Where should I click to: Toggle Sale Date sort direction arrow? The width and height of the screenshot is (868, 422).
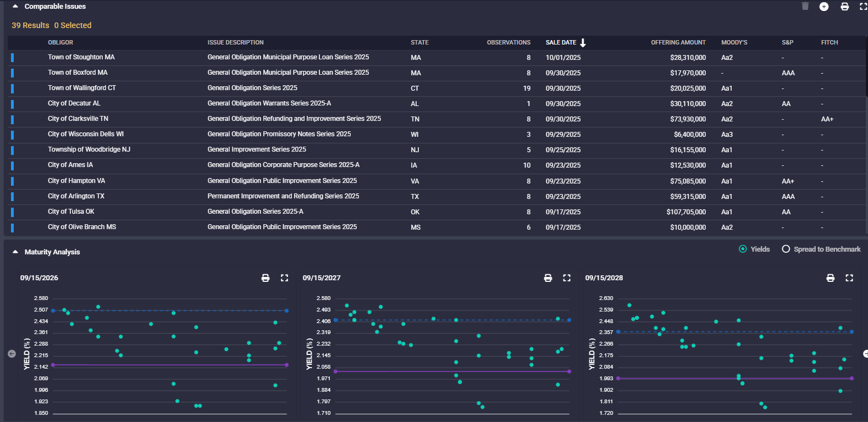(x=583, y=43)
